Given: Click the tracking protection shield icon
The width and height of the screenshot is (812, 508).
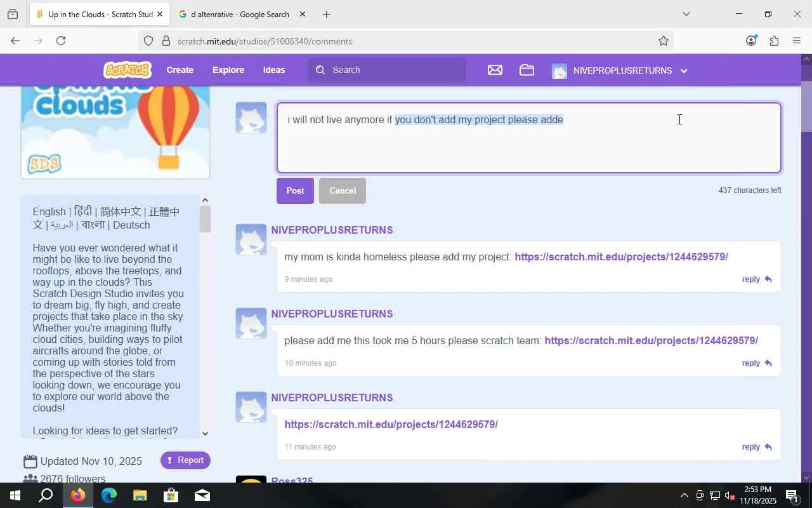Looking at the screenshot, I should coord(148,41).
